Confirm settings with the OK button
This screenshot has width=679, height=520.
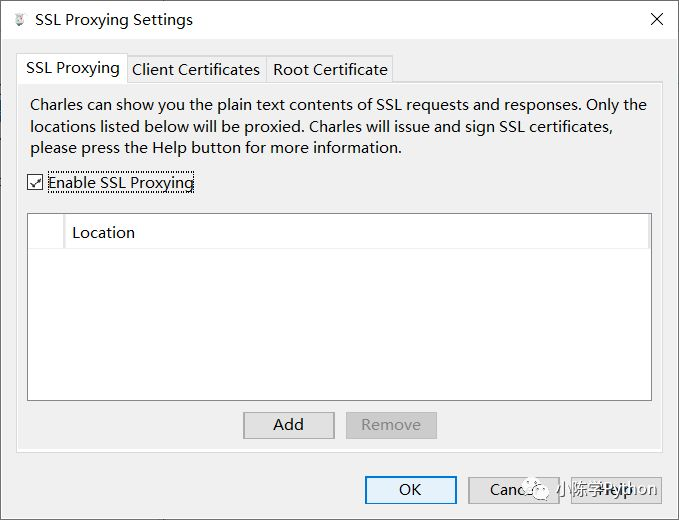(410, 490)
